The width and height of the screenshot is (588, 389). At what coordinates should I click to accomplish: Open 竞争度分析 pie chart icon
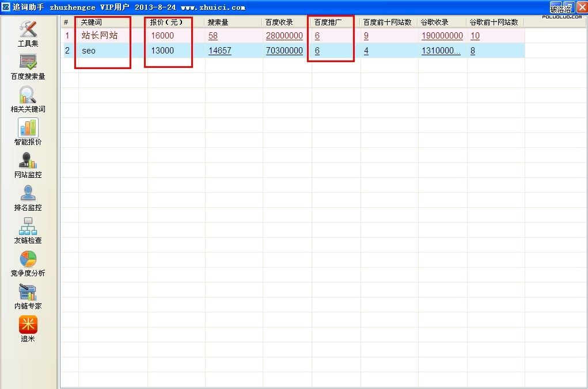(x=28, y=262)
